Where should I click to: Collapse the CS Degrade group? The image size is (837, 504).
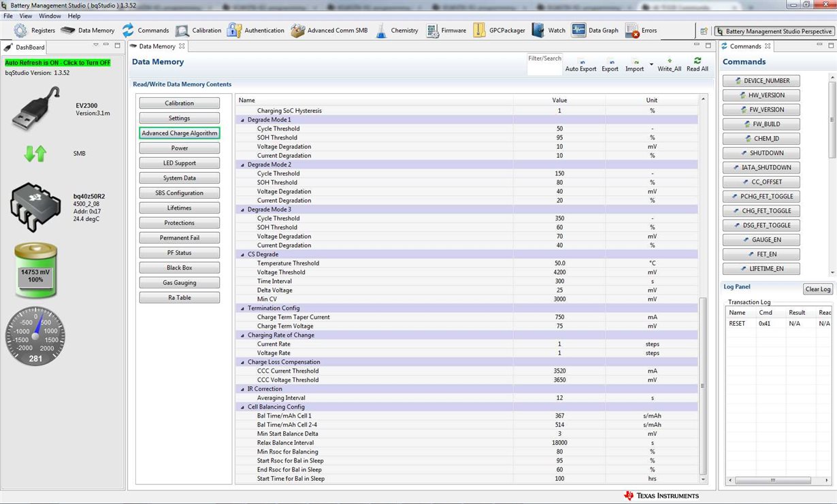tap(242, 254)
